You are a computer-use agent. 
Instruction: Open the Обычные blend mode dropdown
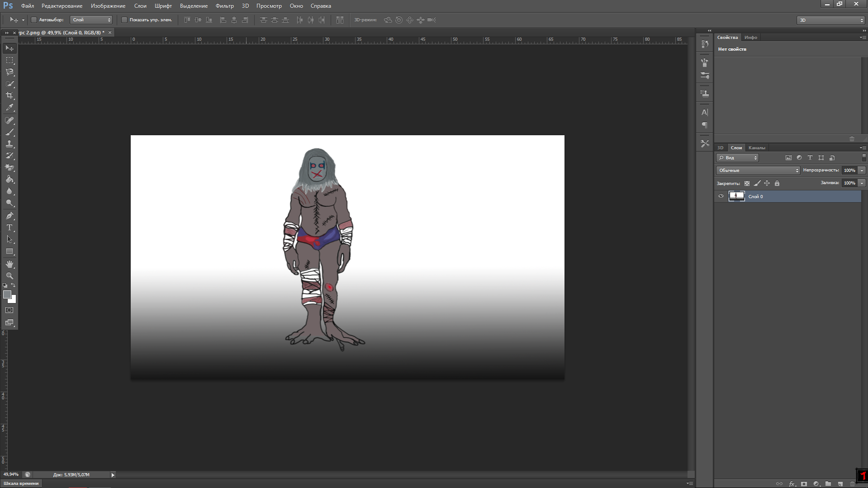pyautogui.click(x=758, y=171)
